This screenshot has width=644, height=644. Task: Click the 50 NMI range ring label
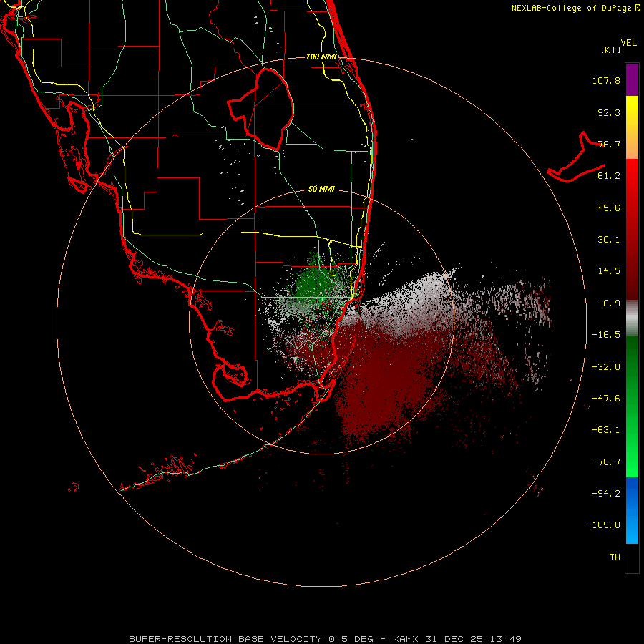pyautogui.click(x=321, y=189)
